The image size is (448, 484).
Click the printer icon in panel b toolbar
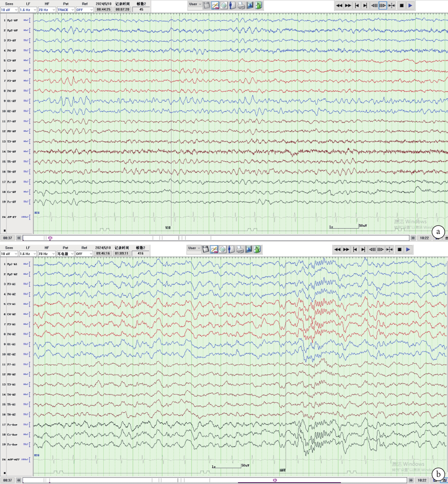click(x=240, y=249)
